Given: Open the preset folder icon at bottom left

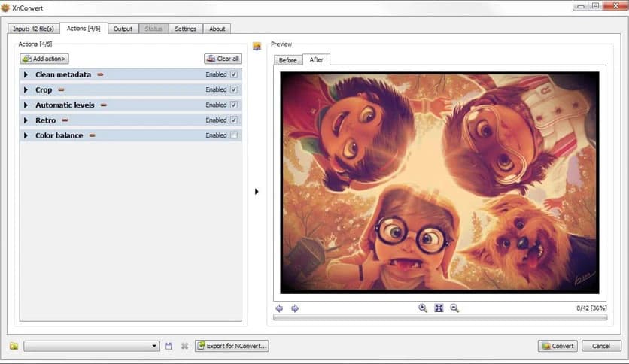Looking at the screenshot, I should [x=14, y=346].
